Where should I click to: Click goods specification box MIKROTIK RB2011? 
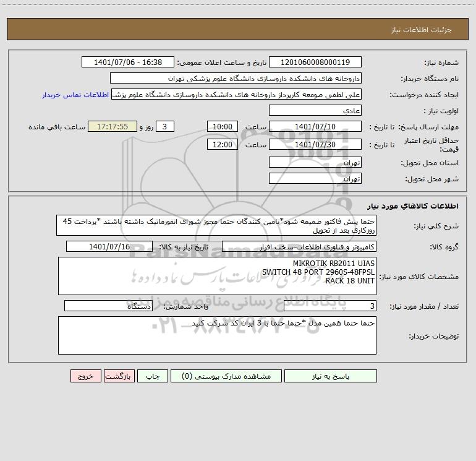click(x=217, y=276)
